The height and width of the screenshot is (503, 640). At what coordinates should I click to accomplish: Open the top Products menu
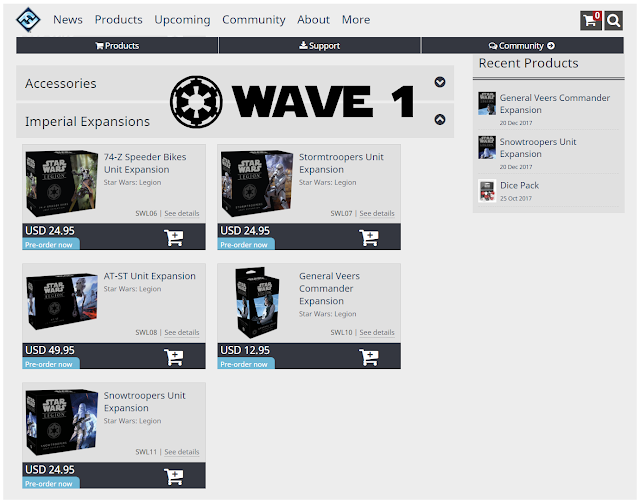pos(118,20)
